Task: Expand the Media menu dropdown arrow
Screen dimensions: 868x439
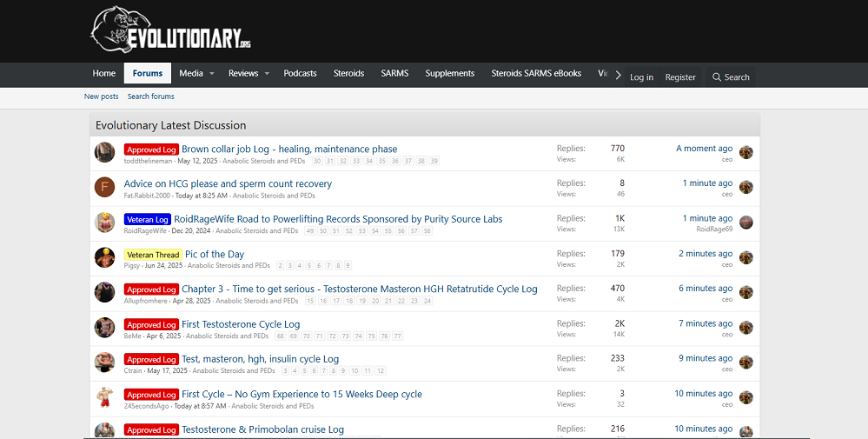Action: (x=211, y=74)
